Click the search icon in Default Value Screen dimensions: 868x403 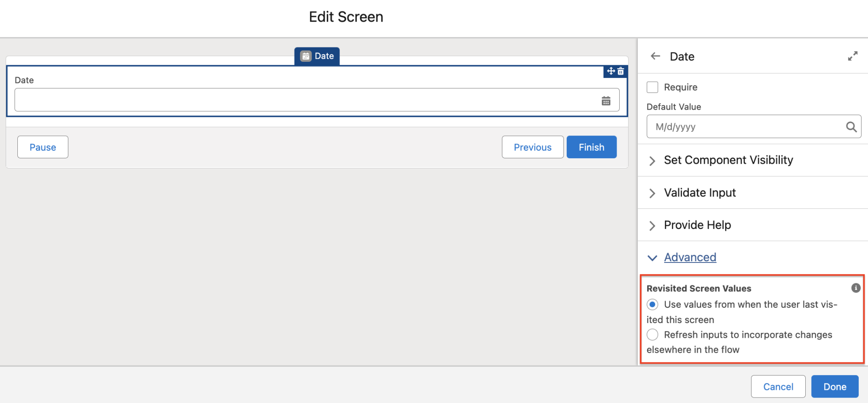pos(851,127)
